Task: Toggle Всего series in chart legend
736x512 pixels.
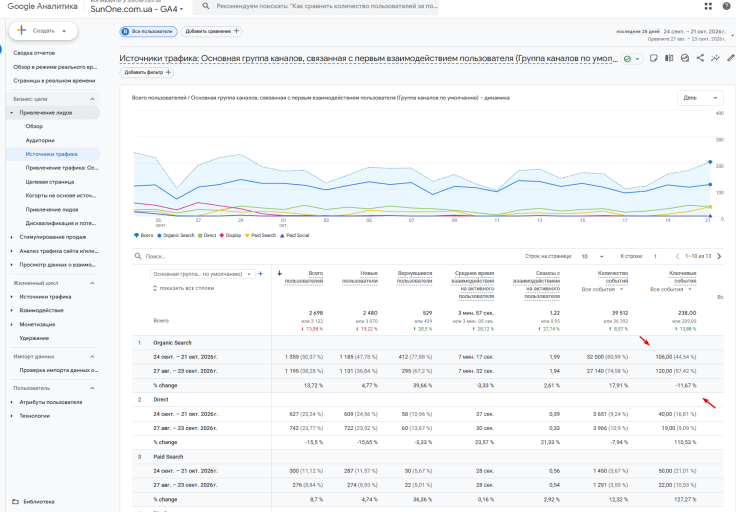Action: click(144, 236)
